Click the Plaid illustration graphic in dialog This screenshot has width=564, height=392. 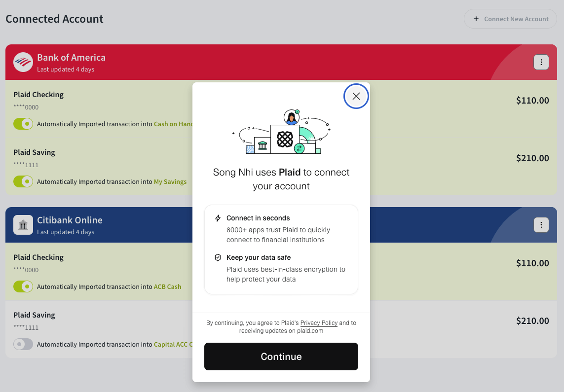click(x=281, y=132)
